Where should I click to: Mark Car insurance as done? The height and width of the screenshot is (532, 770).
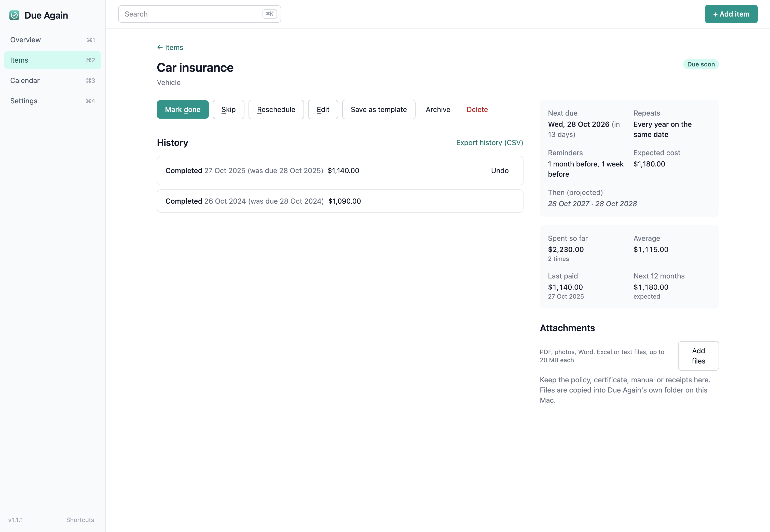coord(183,109)
